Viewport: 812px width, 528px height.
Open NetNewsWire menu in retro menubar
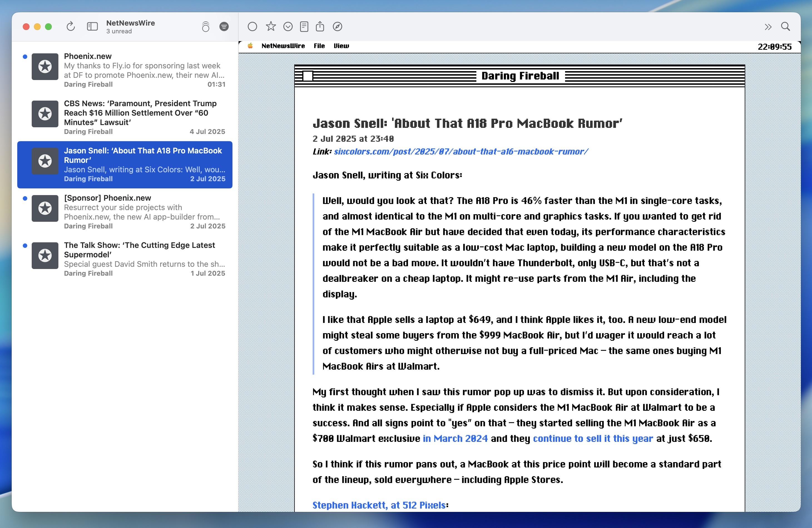coord(283,46)
